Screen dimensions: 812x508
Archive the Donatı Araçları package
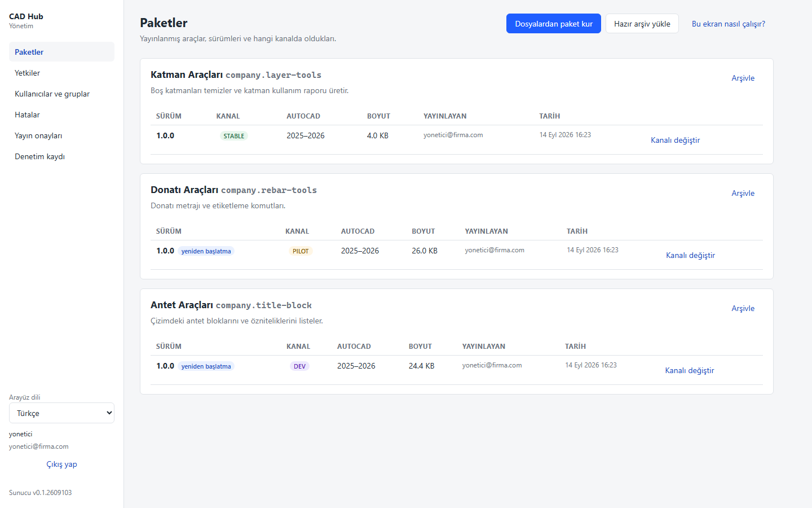click(743, 193)
